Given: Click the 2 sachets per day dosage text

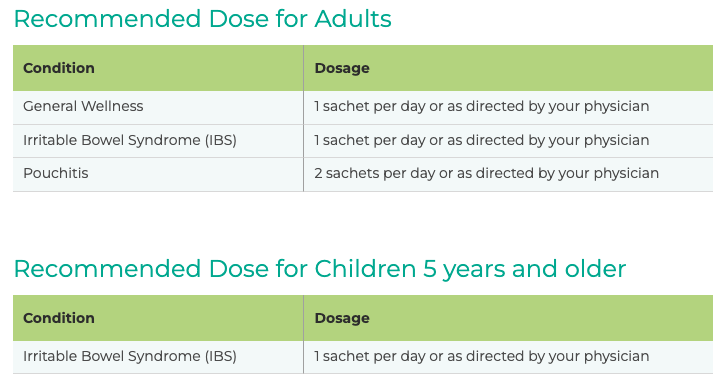Looking at the screenshot, I should (487, 174).
